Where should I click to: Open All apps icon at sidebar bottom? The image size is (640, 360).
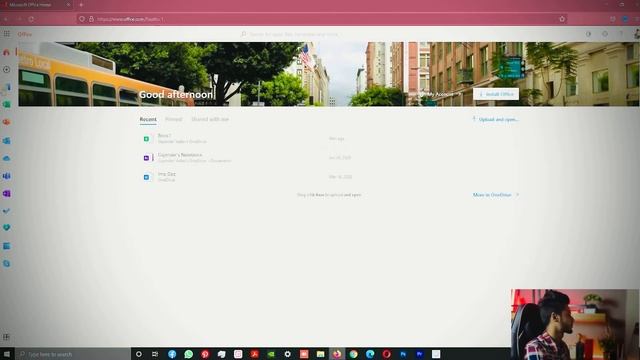click(x=6, y=337)
